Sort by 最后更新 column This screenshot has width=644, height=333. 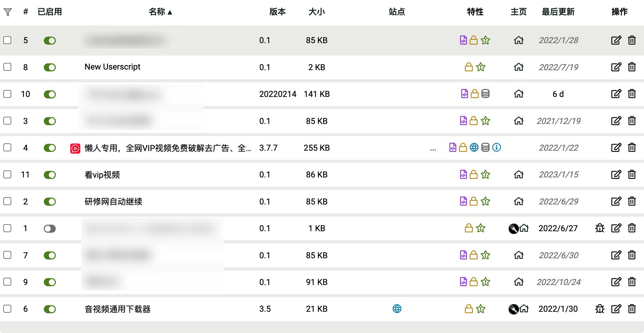point(558,12)
